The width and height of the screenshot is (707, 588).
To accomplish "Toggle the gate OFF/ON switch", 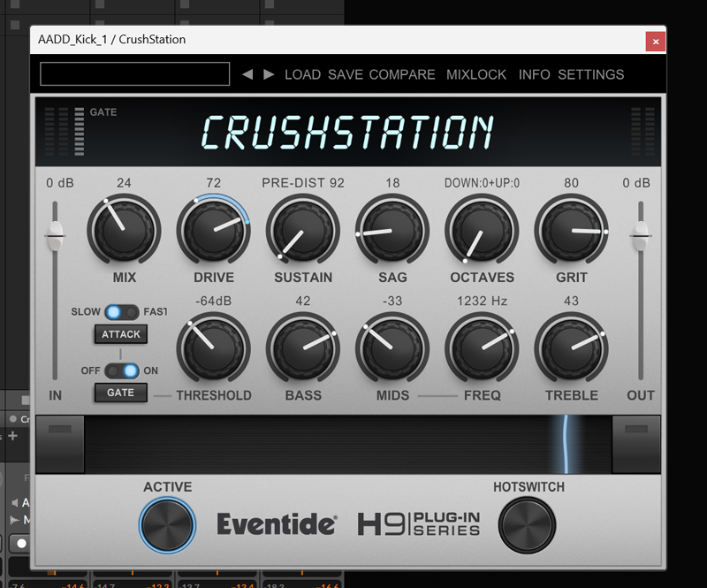I will click(x=122, y=371).
